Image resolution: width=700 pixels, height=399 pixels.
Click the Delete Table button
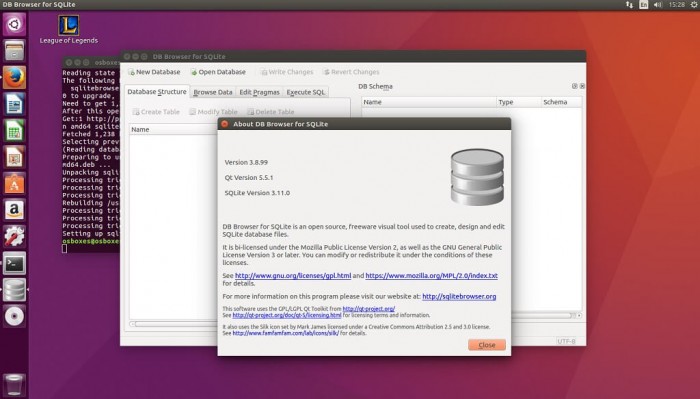[x=271, y=112]
